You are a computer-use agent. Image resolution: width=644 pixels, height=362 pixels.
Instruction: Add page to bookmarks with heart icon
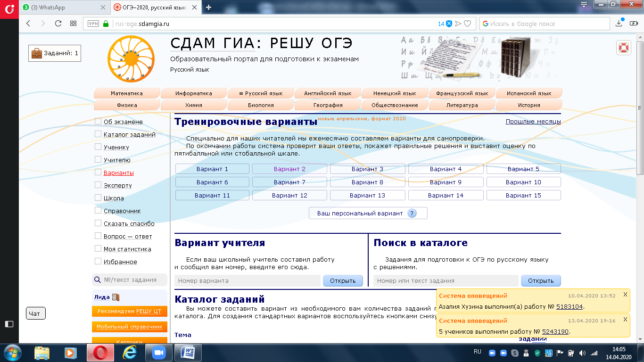pos(467,24)
